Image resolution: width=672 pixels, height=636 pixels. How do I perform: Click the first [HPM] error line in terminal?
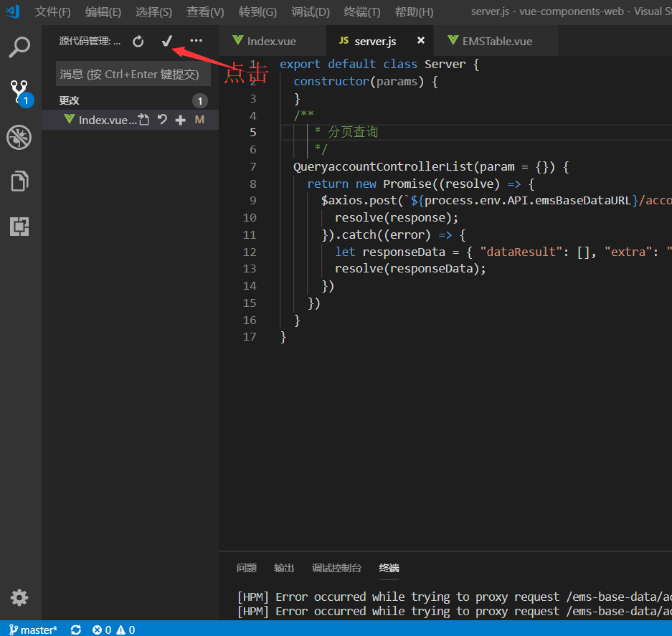coord(454,597)
